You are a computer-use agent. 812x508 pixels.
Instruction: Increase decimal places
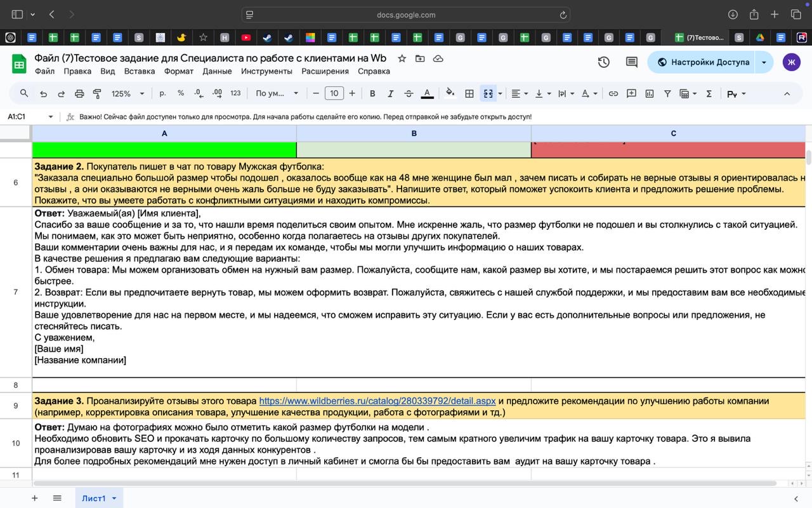217,93
